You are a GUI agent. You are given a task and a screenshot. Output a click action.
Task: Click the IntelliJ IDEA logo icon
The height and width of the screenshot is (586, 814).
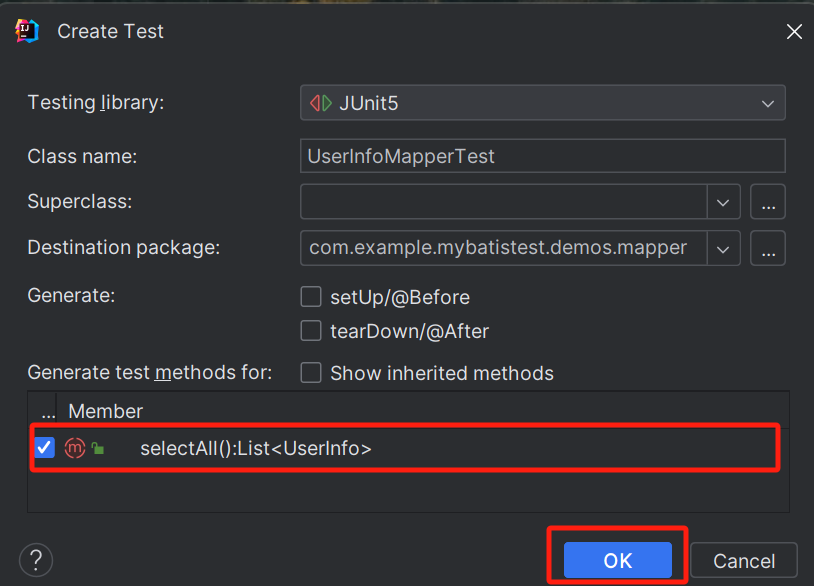tap(27, 31)
